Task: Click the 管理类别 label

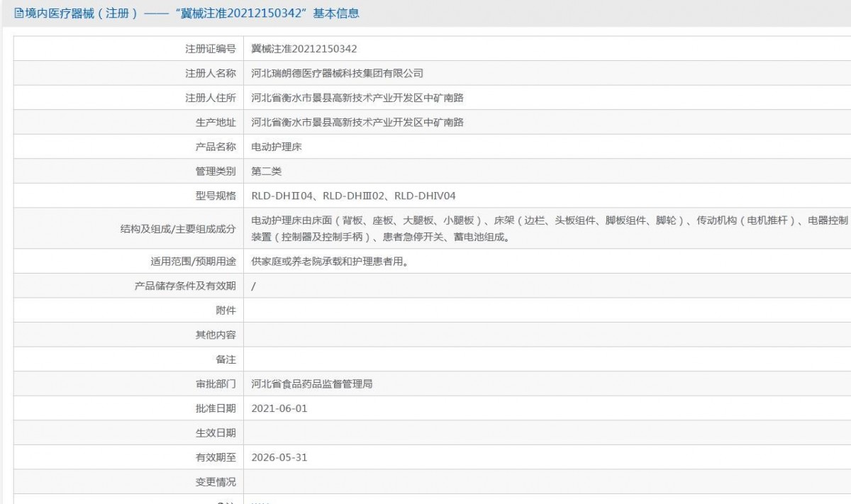Action: (x=216, y=171)
